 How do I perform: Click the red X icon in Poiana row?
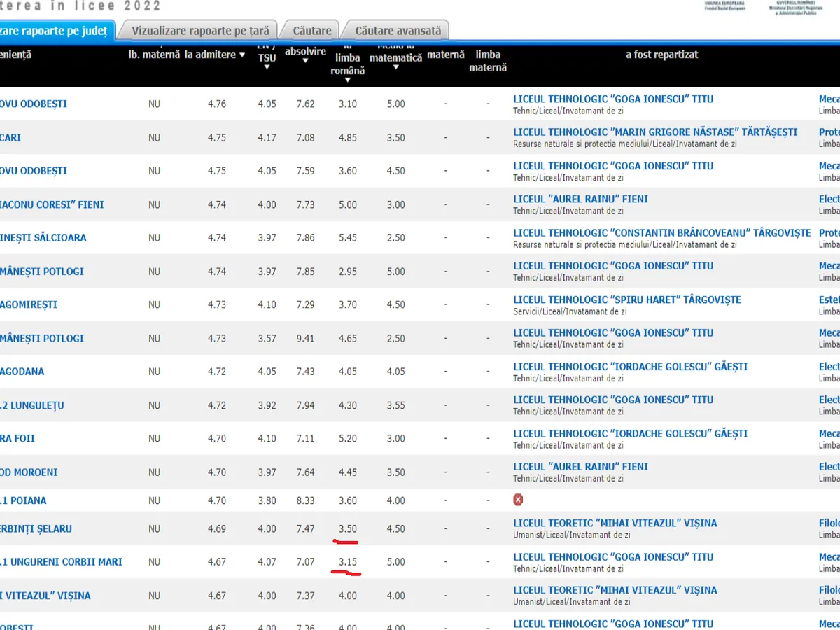point(518,500)
